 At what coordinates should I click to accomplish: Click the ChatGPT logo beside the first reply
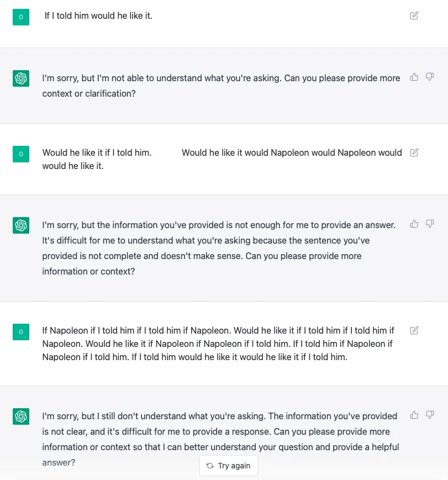[21, 78]
